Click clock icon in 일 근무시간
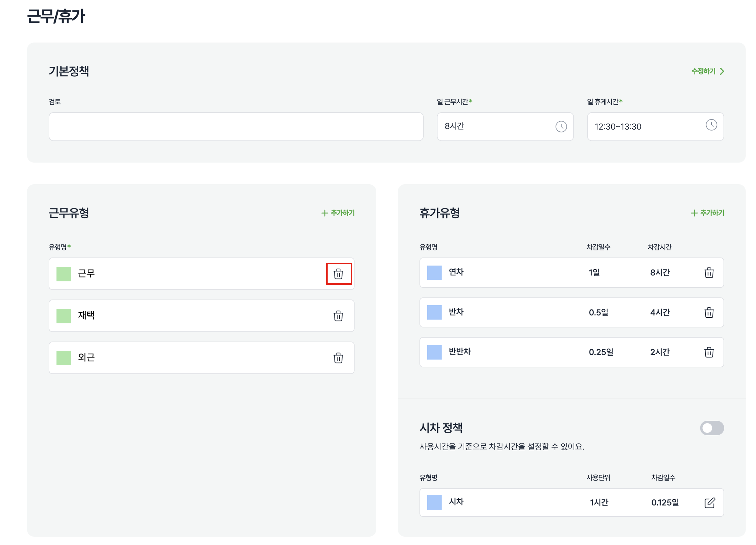 click(x=561, y=127)
